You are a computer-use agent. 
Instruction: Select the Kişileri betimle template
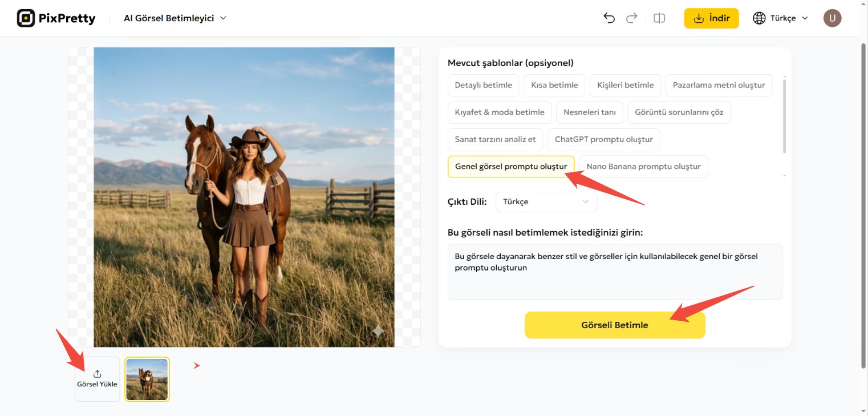(625, 84)
